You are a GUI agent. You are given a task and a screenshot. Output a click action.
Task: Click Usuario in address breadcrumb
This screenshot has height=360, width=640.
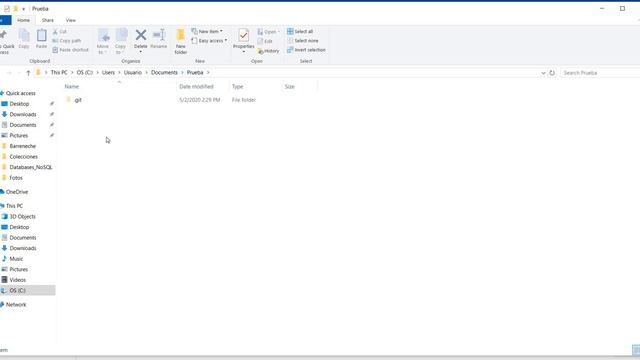coord(133,72)
